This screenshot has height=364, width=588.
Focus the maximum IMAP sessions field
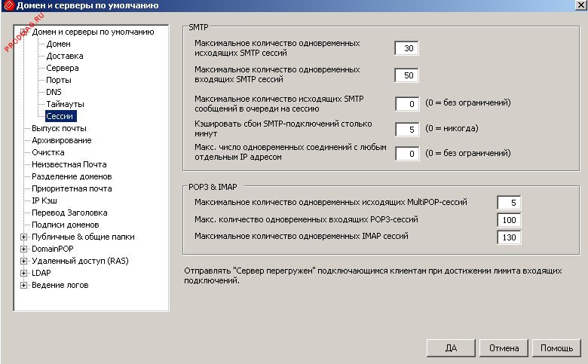pos(509,238)
